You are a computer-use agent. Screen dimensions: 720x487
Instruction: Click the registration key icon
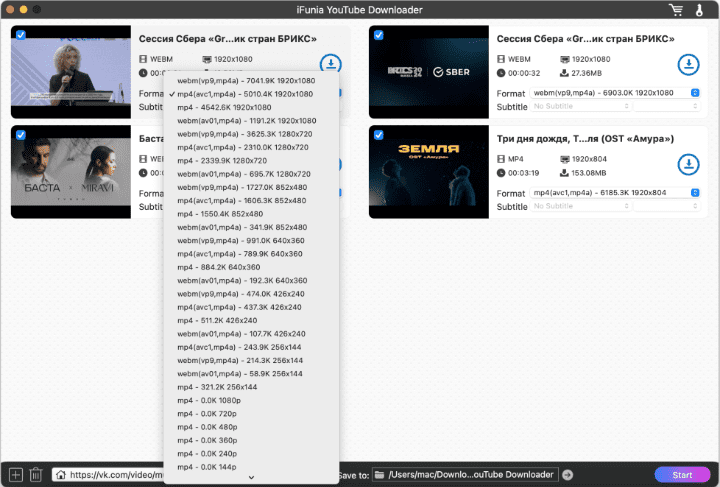pyautogui.click(x=698, y=10)
